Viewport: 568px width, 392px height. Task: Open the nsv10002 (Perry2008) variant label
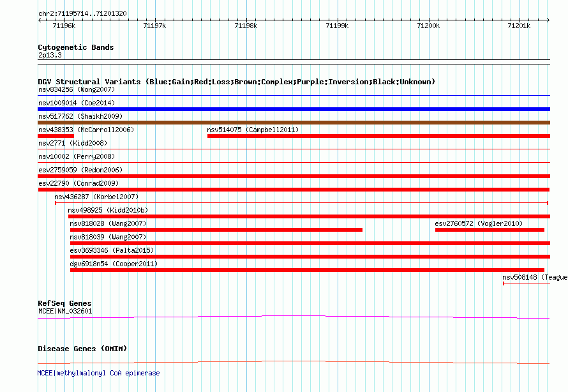77,156
